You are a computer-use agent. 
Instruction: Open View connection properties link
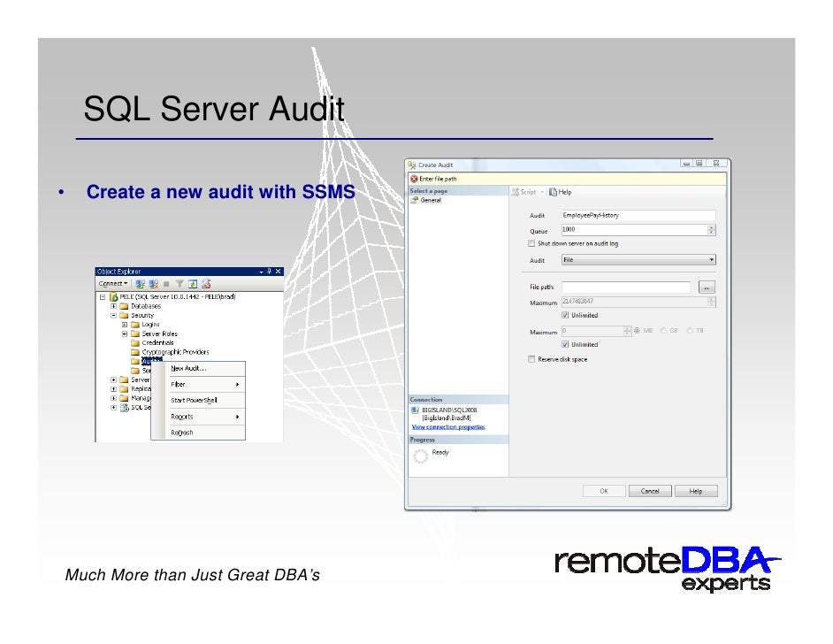click(448, 426)
